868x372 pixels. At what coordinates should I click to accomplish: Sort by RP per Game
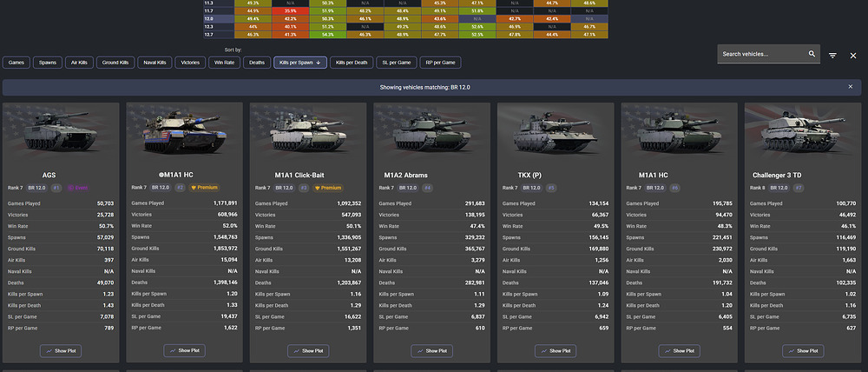440,63
